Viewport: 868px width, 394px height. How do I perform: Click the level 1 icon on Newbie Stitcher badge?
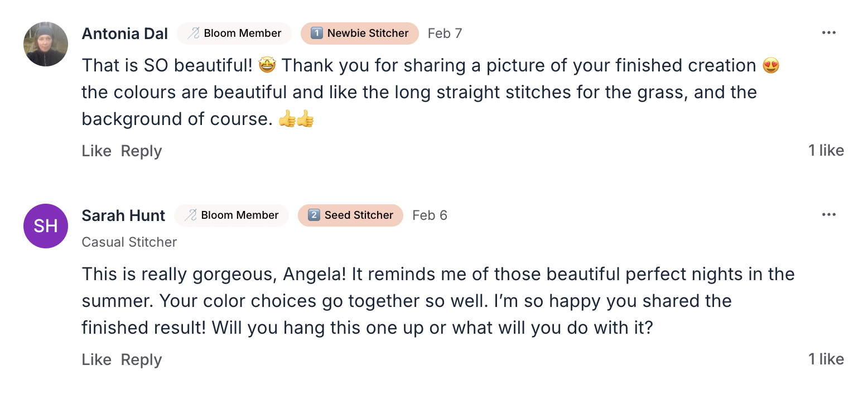[316, 33]
